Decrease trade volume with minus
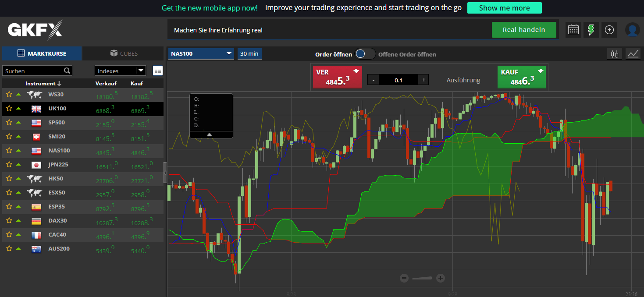The width and height of the screenshot is (644, 297). tap(373, 80)
